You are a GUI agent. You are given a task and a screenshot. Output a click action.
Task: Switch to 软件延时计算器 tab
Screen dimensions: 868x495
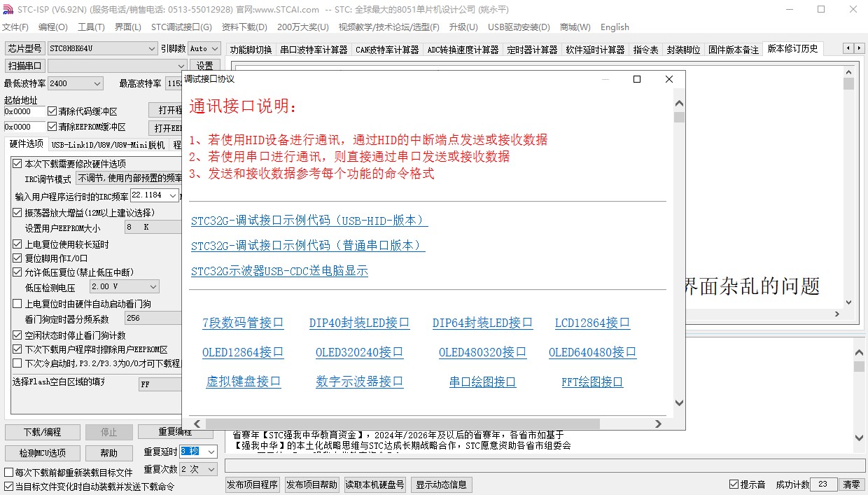[x=595, y=50]
